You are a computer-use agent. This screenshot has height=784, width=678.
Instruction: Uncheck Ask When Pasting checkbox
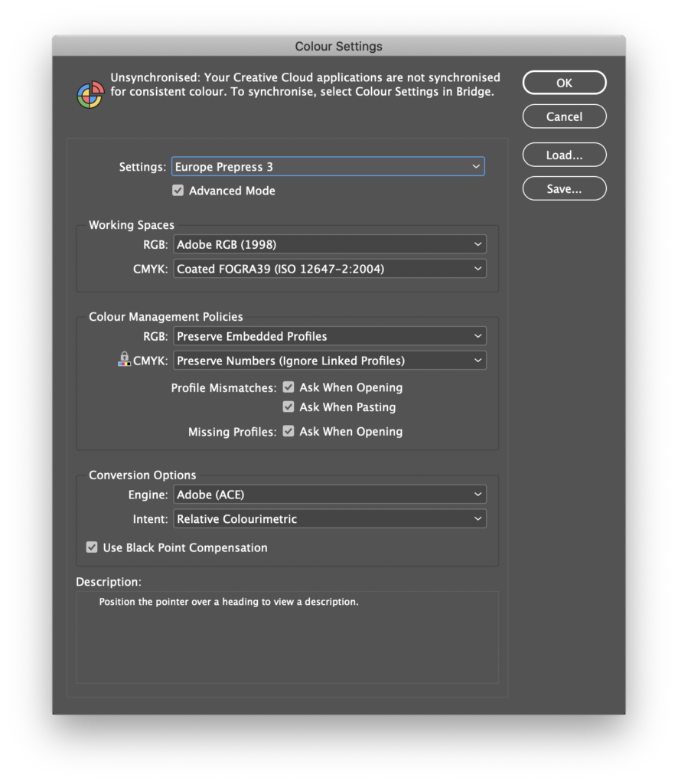pyautogui.click(x=288, y=407)
